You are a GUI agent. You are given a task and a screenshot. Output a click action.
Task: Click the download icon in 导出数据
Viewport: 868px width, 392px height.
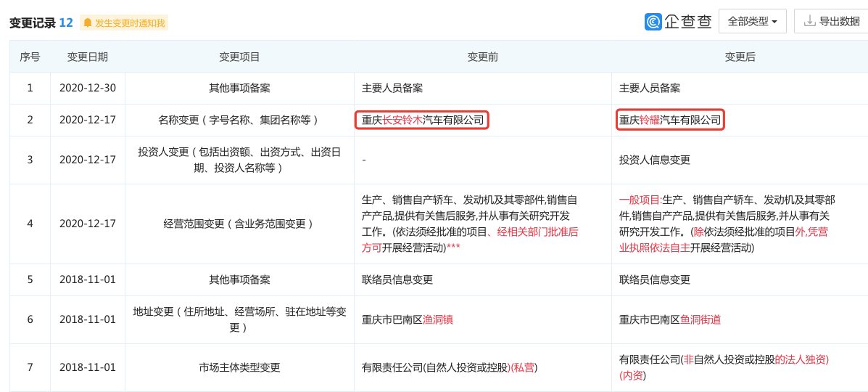pos(809,22)
